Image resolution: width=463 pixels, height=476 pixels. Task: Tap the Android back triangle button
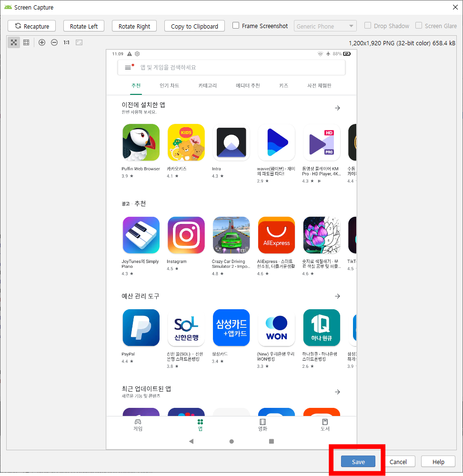pos(191,441)
